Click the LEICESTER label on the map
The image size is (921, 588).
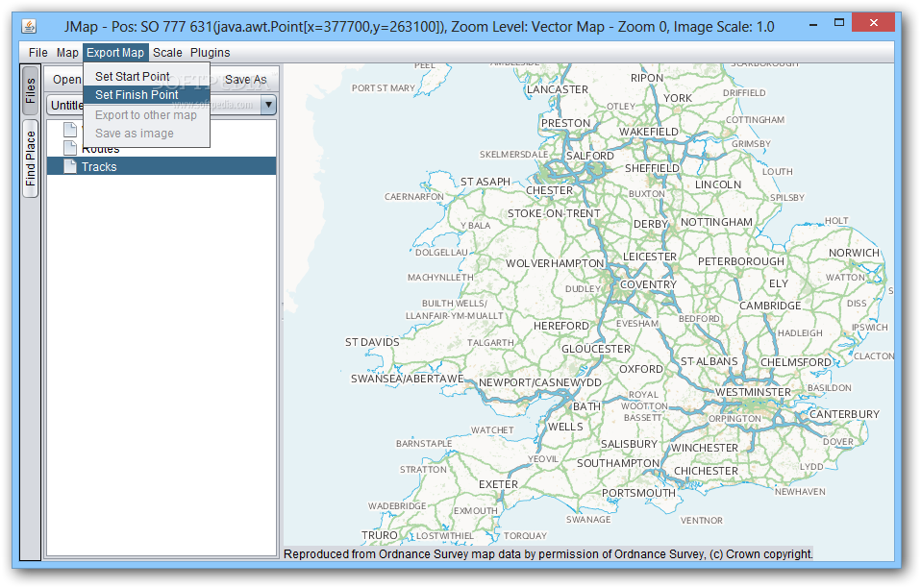tap(650, 257)
